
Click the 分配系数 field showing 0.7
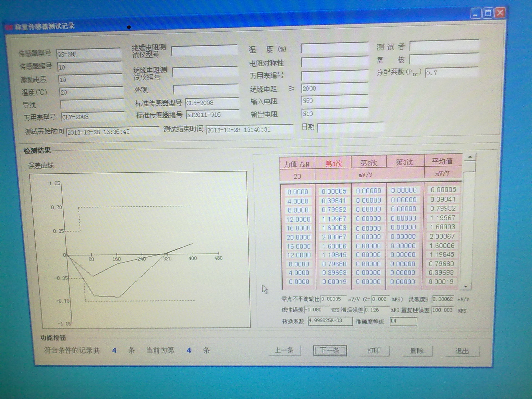[x=451, y=73]
